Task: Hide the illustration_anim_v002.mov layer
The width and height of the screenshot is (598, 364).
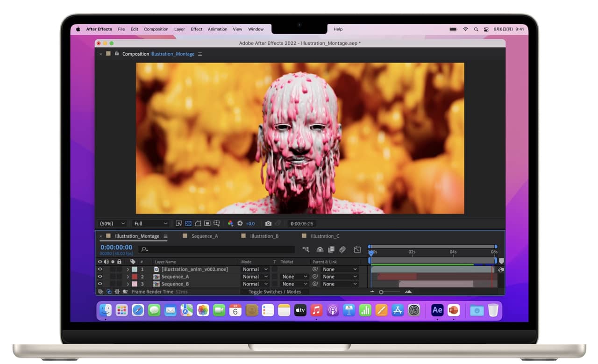Action: (100, 270)
